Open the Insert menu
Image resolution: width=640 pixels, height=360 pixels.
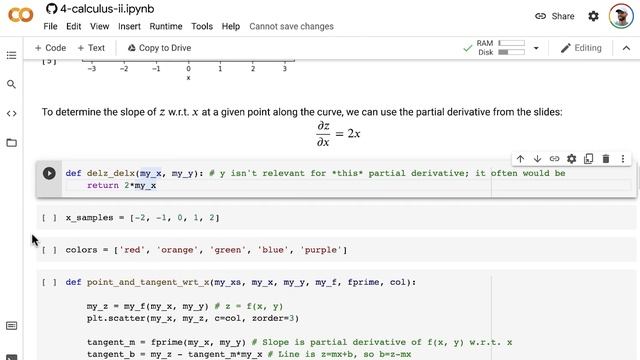pos(129,27)
